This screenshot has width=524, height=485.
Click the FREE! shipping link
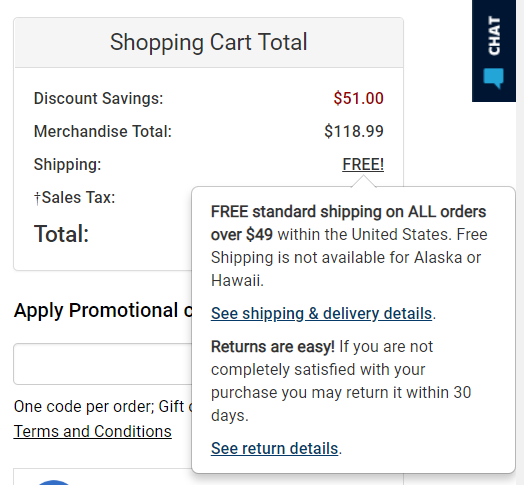(x=363, y=164)
